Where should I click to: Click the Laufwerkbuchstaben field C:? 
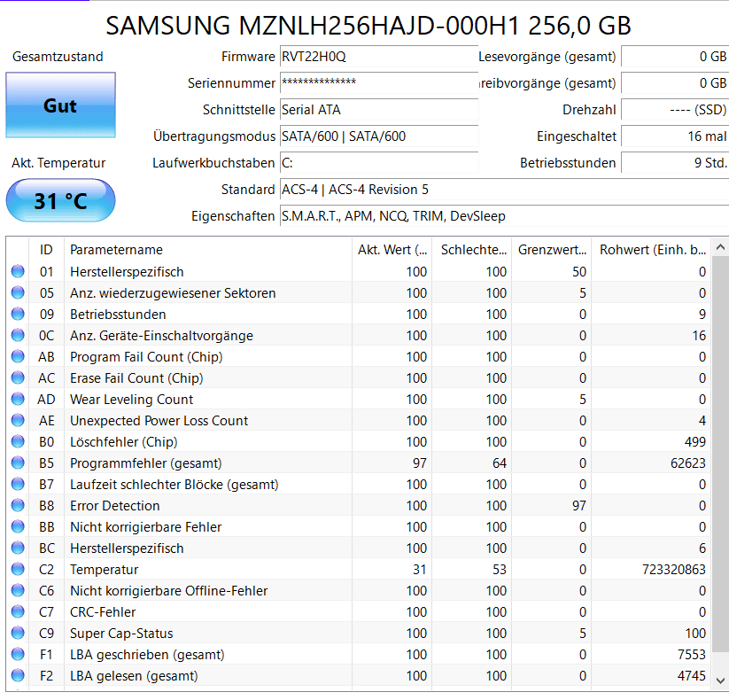[379, 163]
